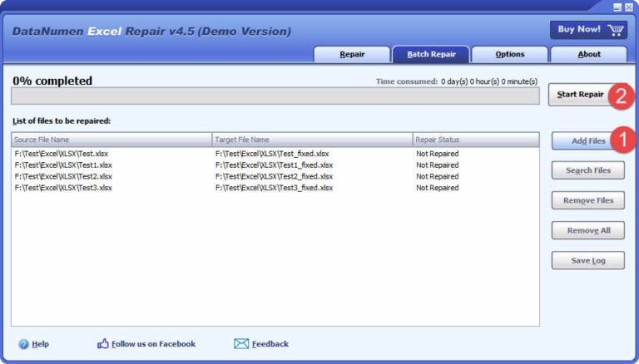This screenshot has width=639, height=364.
Task: Select the Batch Repair tab
Action: click(431, 55)
